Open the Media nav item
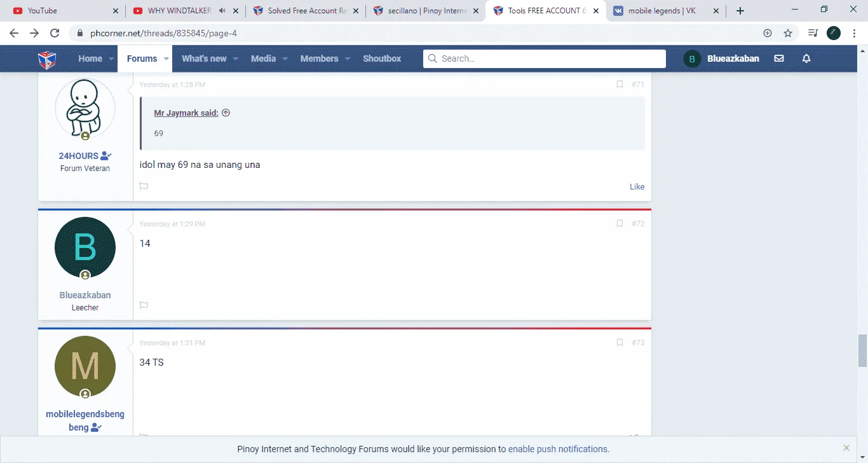Image resolution: width=868 pixels, height=463 pixels. (263, 59)
